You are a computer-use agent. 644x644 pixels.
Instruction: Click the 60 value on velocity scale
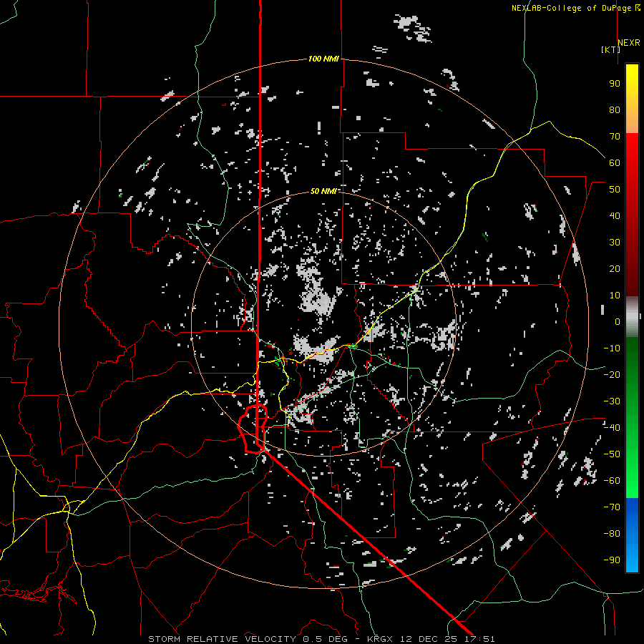615,162
